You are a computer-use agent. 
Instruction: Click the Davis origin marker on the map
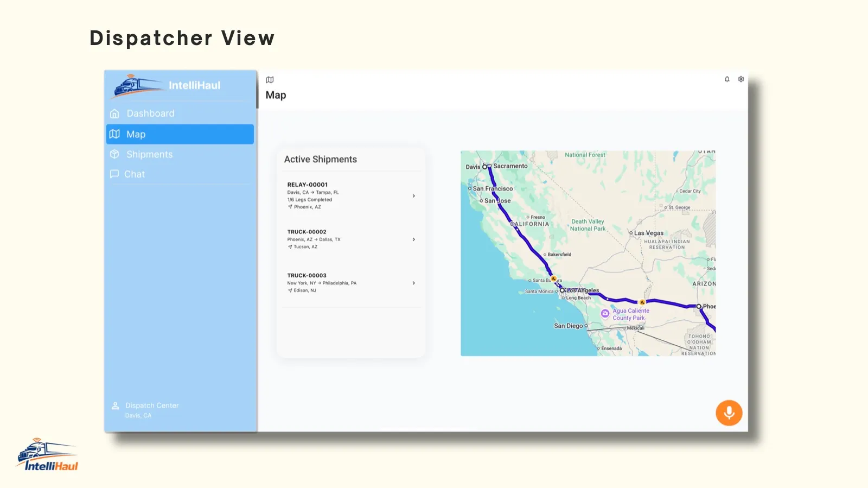pyautogui.click(x=485, y=167)
